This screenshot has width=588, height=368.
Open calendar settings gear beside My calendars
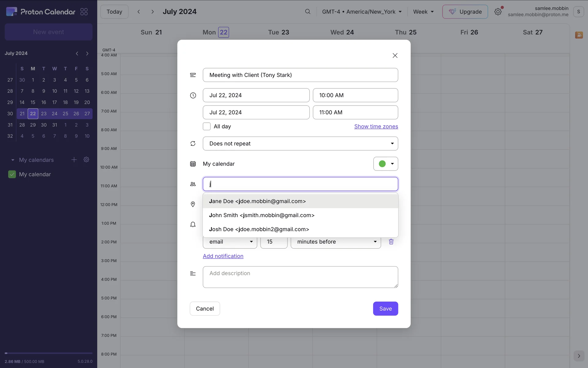(86, 160)
